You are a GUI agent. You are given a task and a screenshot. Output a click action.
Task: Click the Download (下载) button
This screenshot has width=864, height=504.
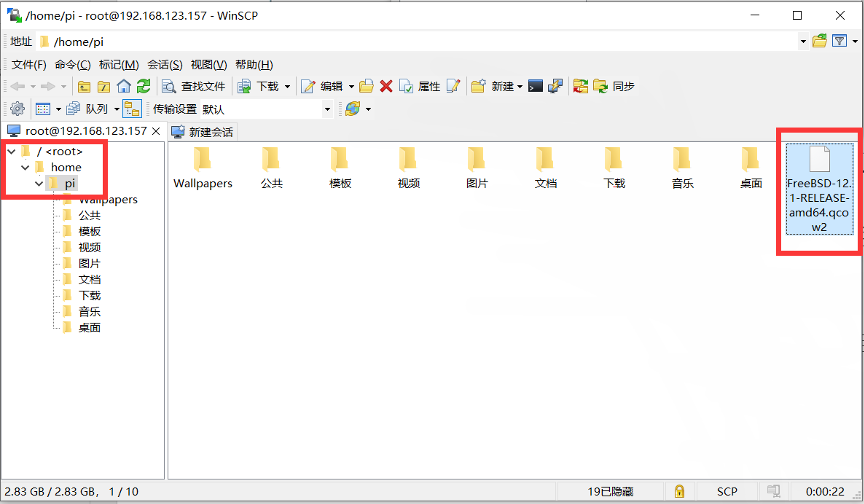click(258, 86)
